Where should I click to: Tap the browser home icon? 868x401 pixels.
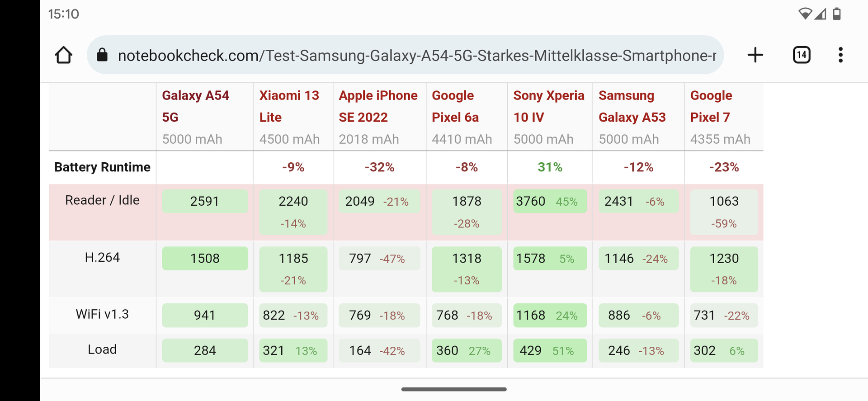click(x=64, y=55)
